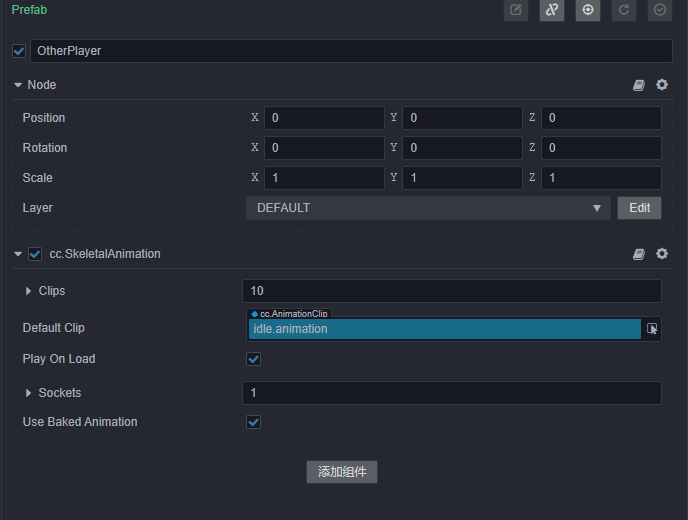688x520 pixels.
Task: Click the Sockets count field
Action: (x=452, y=393)
